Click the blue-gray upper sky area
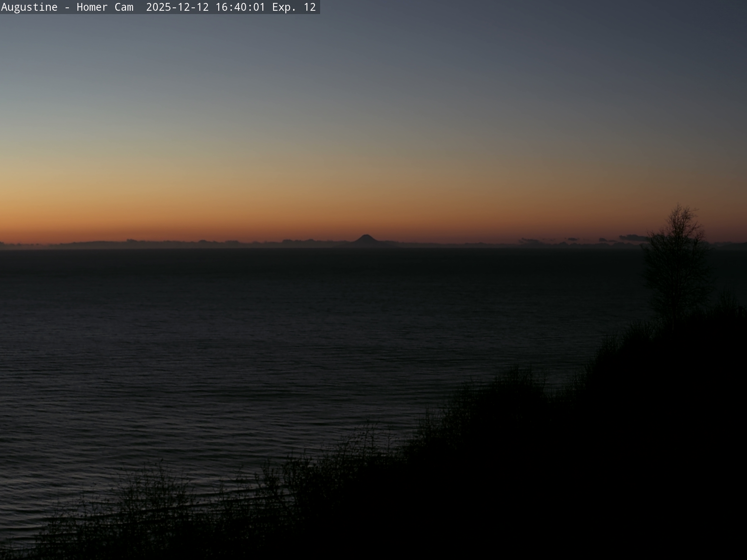Image resolution: width=747 pixels, height=560 pixels. 371,56
